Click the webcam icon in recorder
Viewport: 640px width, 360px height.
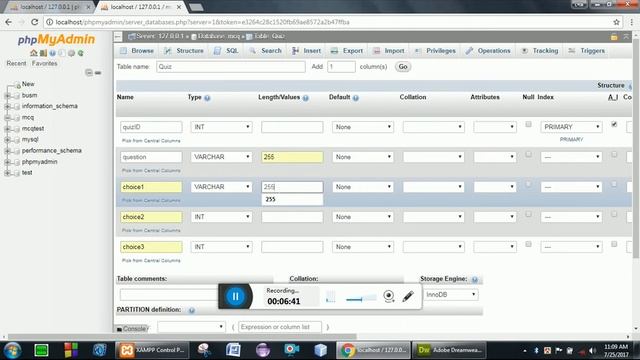[389, 296]
